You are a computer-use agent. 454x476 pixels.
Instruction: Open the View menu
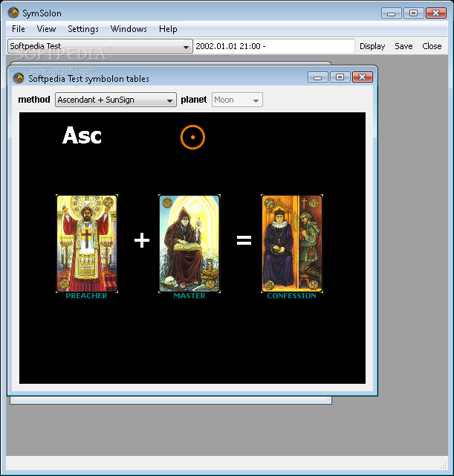pos(46,29)
